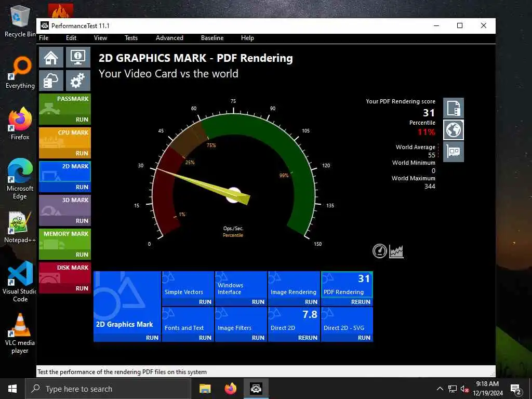Open the taskbar clock and date
532x399 pixels.
click(x=487, y=389)
